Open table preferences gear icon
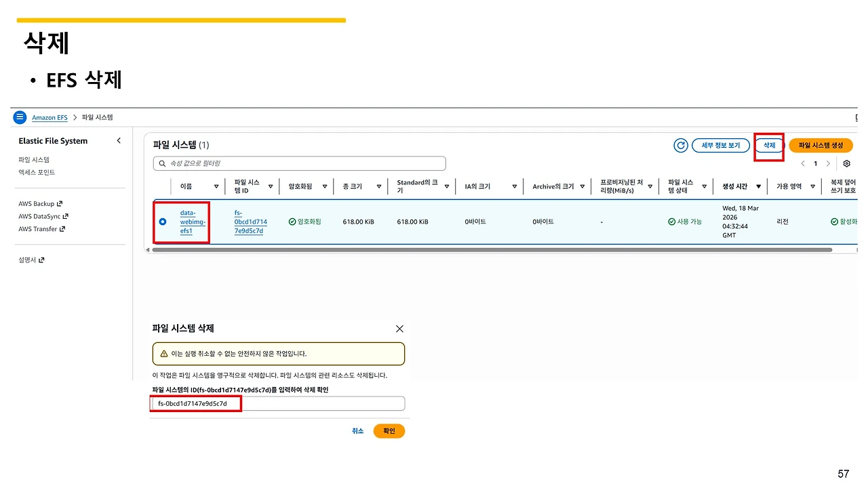Viewport: 868px width, 488px height. pyautogui.click(x=846, y=163)
